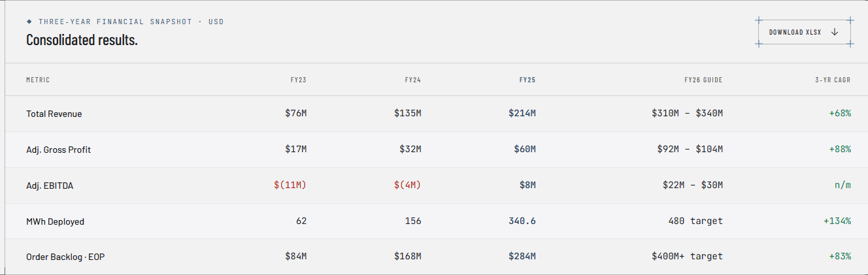Click the $400M+ target backlog cell
The width and height of the screenshot is (868, 275).
pos(688,256)
